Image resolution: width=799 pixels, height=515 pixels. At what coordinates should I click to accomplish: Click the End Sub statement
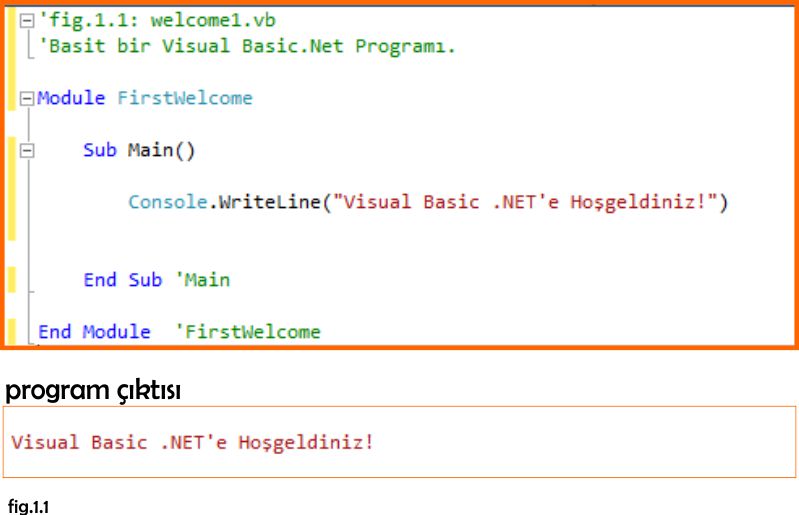pyautogui.click(x=123, y=280)
